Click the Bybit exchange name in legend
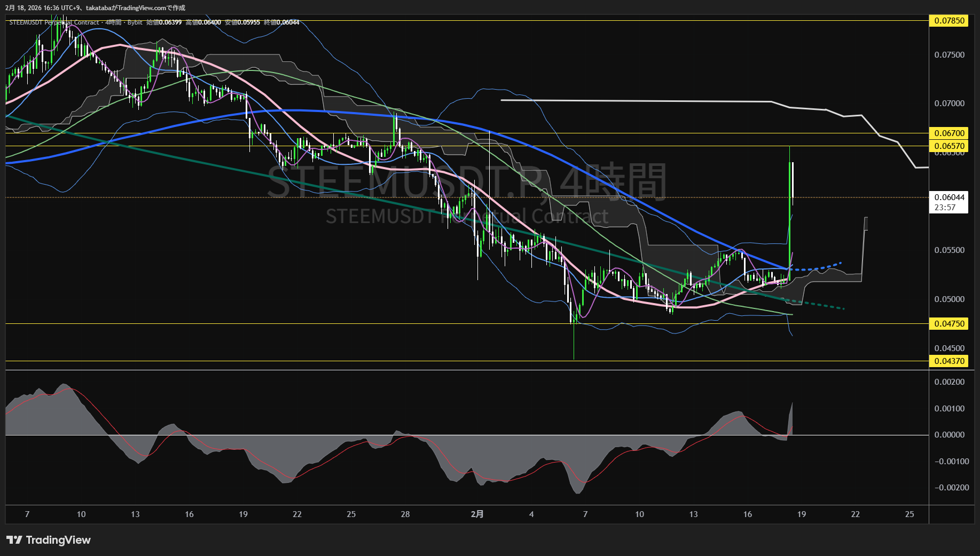980x556 pixels. tap(135, 22)
